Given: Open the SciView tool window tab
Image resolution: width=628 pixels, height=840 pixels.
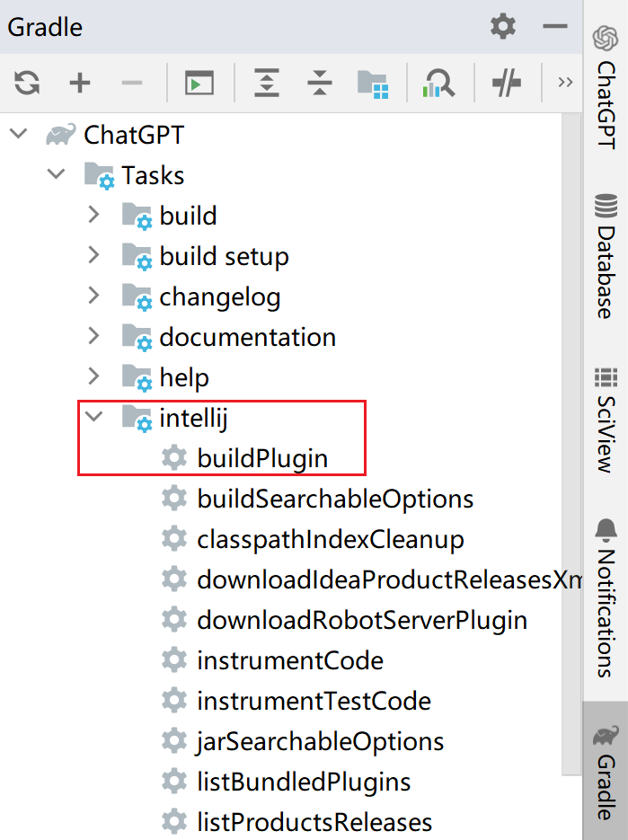Looking at the screenshot, I should [x=606, y=420].
